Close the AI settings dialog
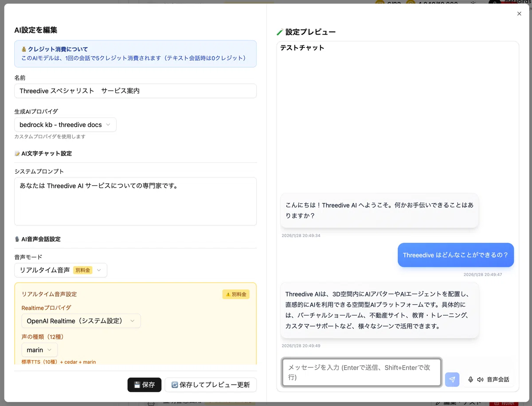 point(519,14)
